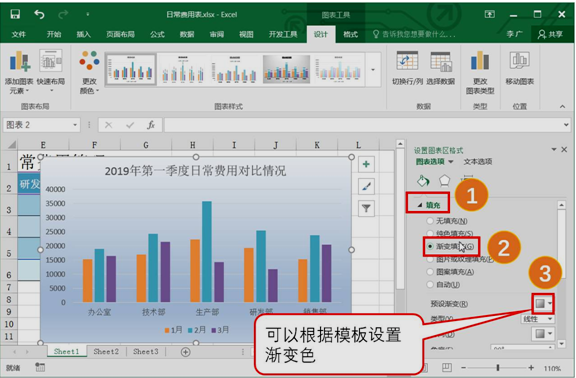Open the task pane options arrow

tap(554, 149)
